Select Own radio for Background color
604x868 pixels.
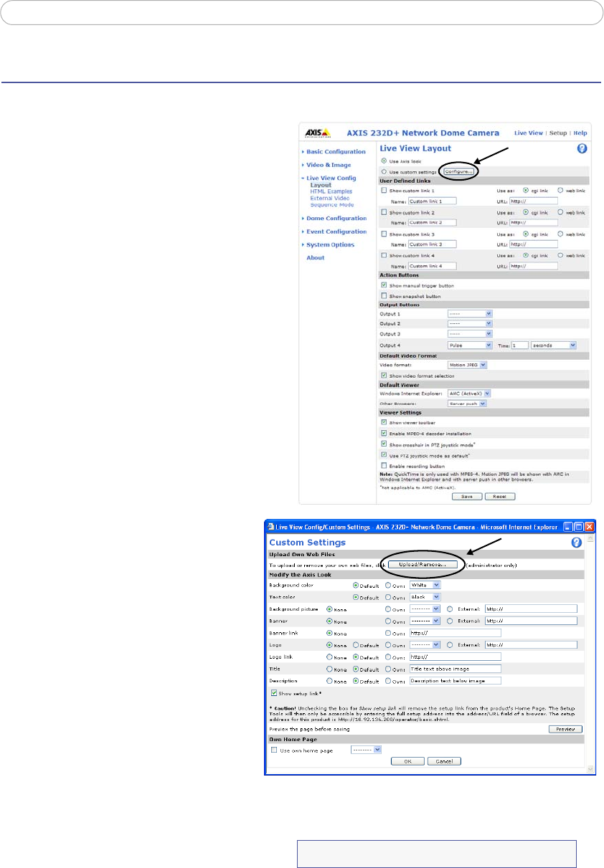click(388, 585)
